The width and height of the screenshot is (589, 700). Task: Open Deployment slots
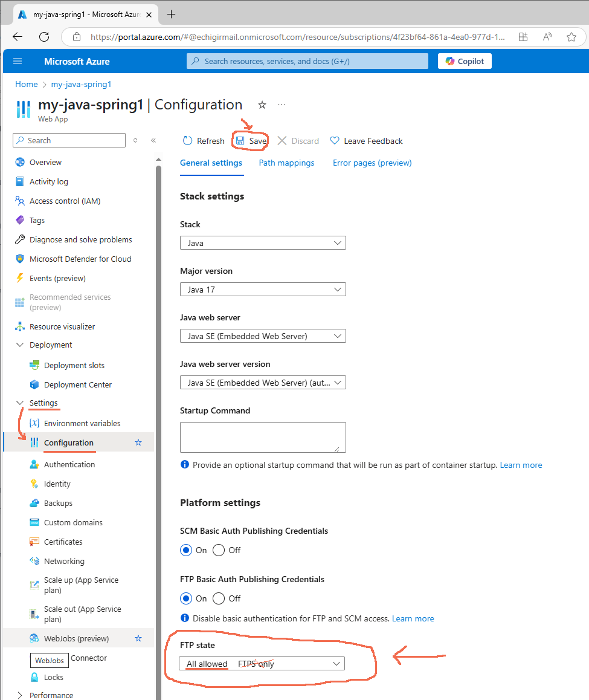pos(74,365)
